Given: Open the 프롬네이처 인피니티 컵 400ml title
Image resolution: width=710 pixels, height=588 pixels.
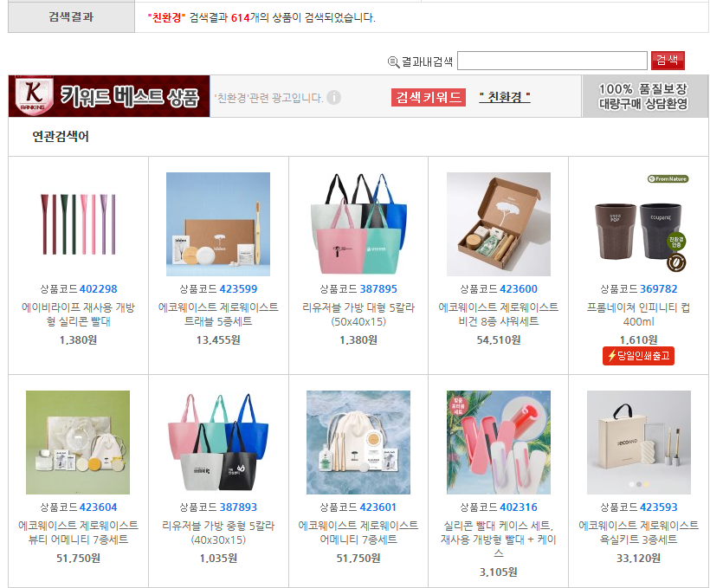Looking at the screenshot, I should 638,314.
